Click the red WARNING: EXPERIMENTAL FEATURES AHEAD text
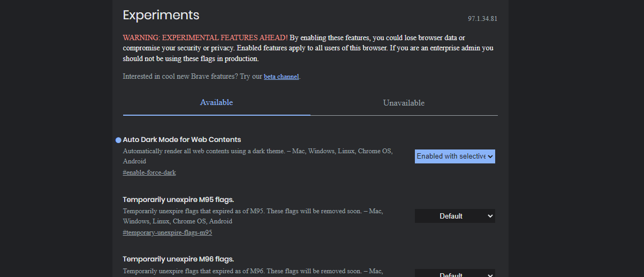The height and width of the screenshot is (277, 644). (205, 38)
